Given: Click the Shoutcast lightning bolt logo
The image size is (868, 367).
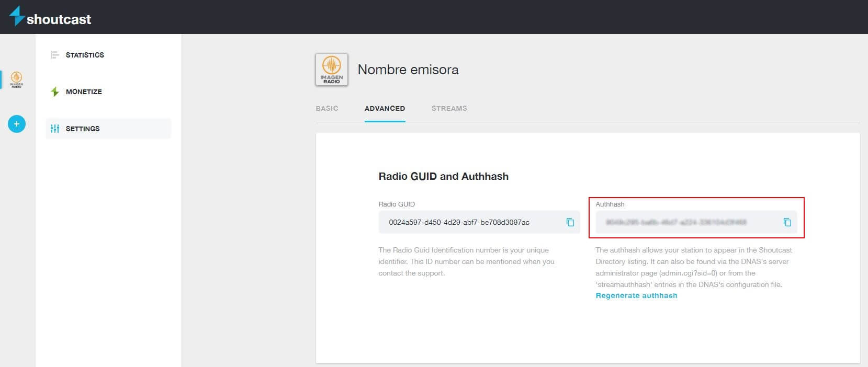Looking at the screenshot, I should point(17,16).
